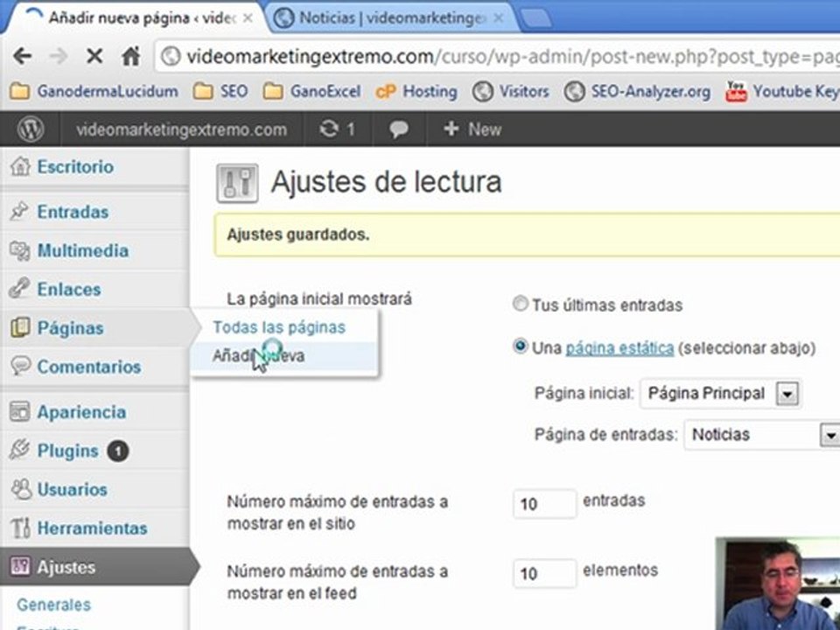Open the GanodermaLucidum bookmark folder
The width and height of the screenshot is (840, 630).
pyautogui.click(x=94, y=92)
